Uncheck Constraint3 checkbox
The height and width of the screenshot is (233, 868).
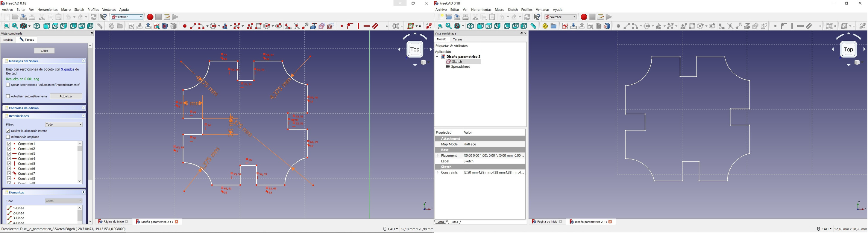click(x=9, y=153)
